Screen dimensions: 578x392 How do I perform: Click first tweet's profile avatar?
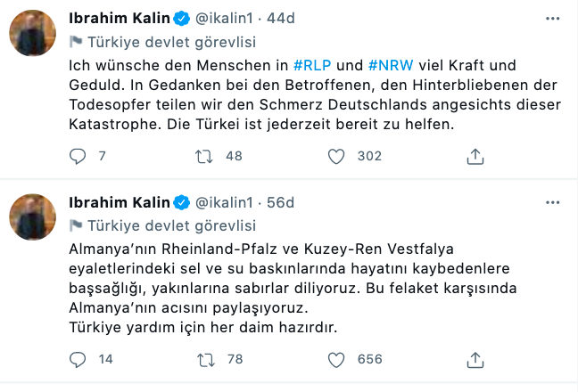tap(33, 33)
